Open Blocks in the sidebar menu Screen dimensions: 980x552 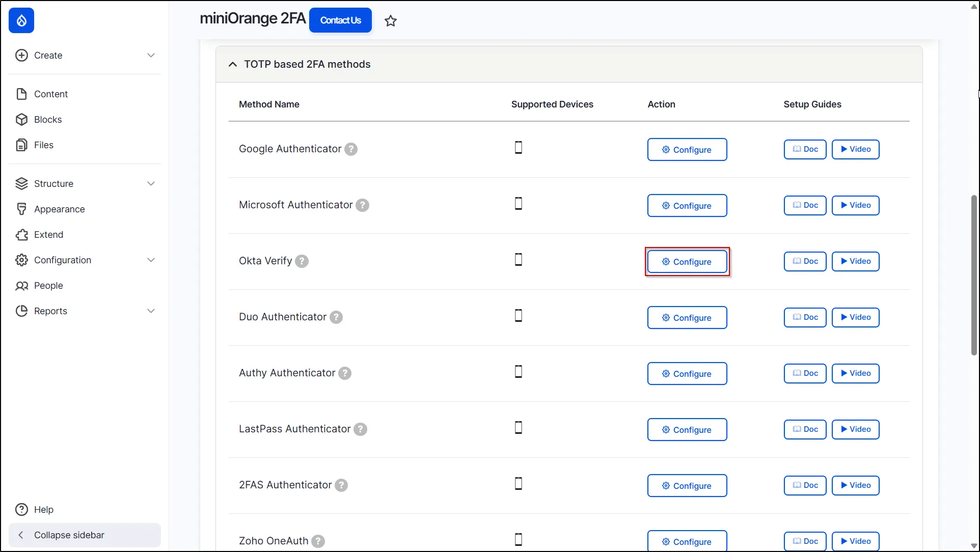pos(85,120)
